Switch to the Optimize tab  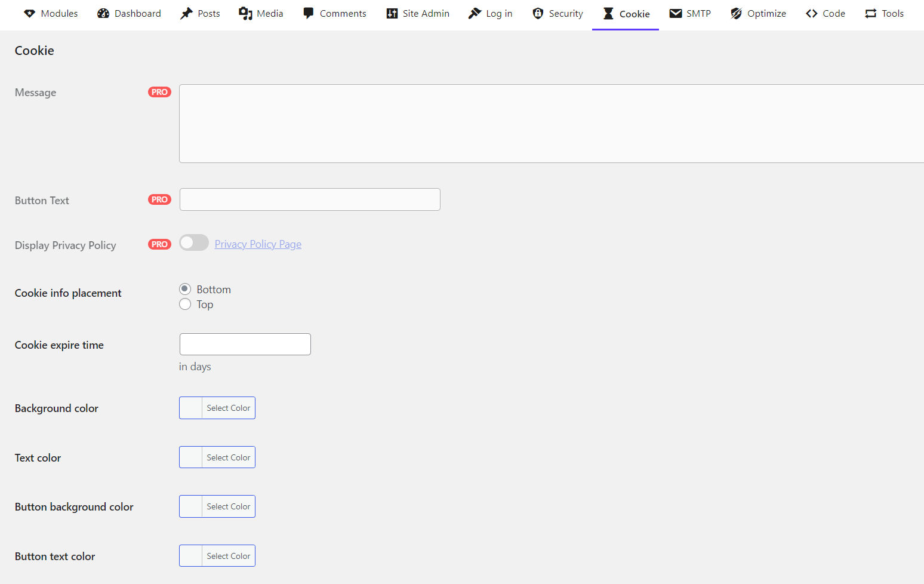click(x=758, y=14)
